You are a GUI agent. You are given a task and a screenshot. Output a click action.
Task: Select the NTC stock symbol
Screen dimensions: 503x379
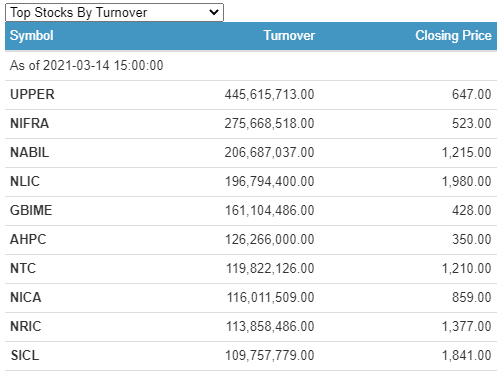click(x=23, y=268)
